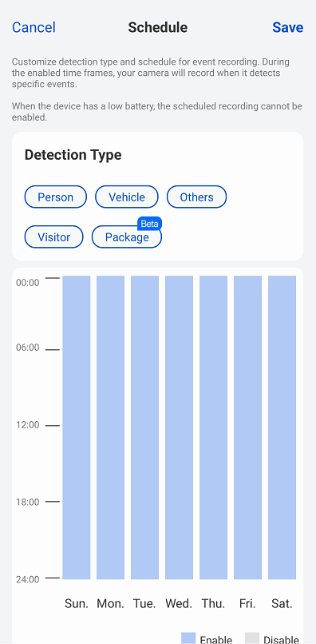Select the Friday schedule bar
316x644 pixels.
(x=247, y=427)
